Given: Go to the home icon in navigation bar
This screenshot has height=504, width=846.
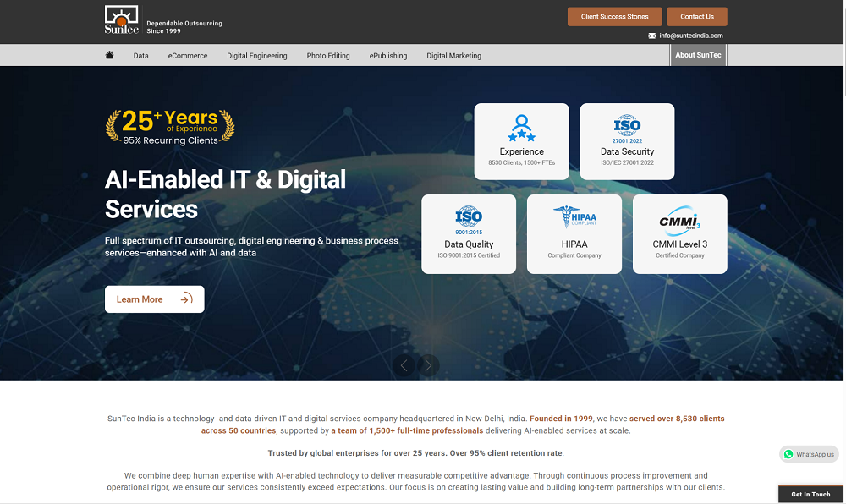Looking at the screenshot, I should (109, 56).
